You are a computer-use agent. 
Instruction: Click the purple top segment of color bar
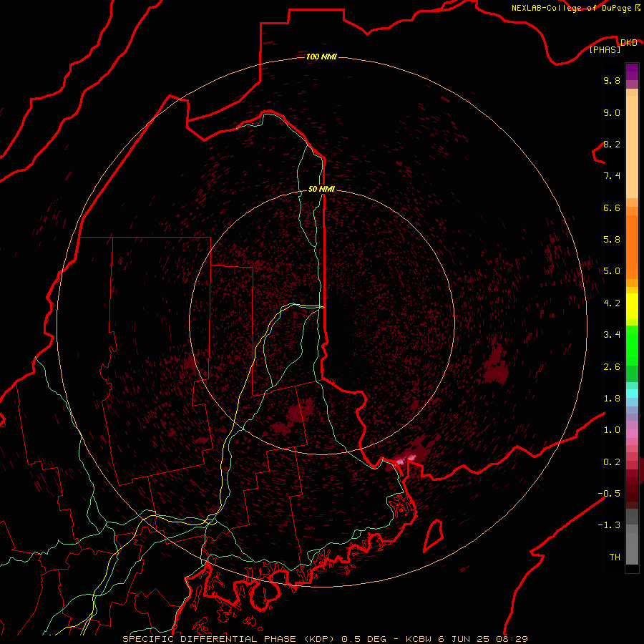(x=632, y=72)
